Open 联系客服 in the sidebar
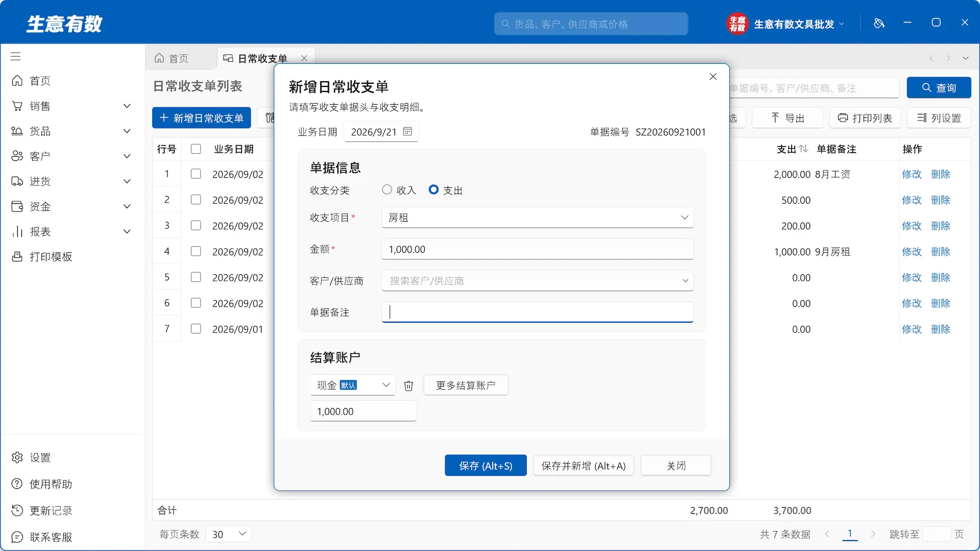The image size is (980, 551). [42, 537]
